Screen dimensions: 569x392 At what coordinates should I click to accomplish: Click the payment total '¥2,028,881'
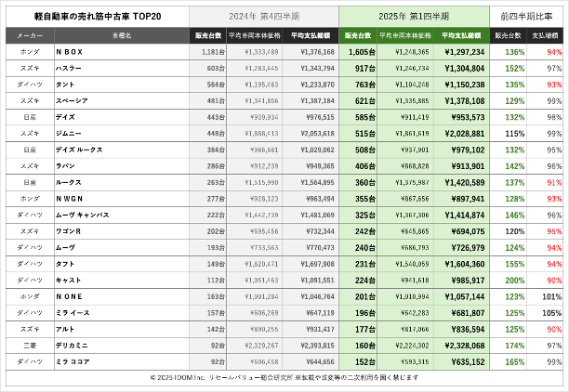465,134
